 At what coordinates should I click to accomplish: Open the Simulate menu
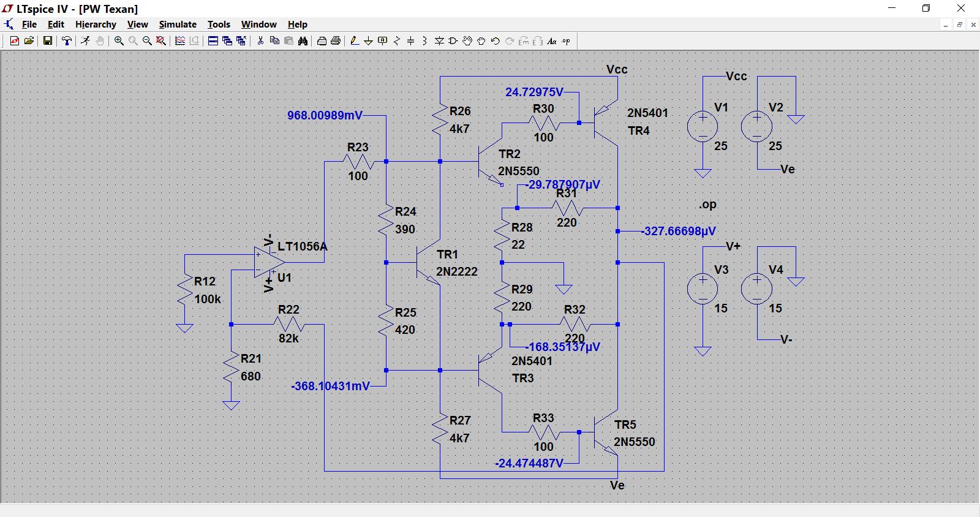178,25
